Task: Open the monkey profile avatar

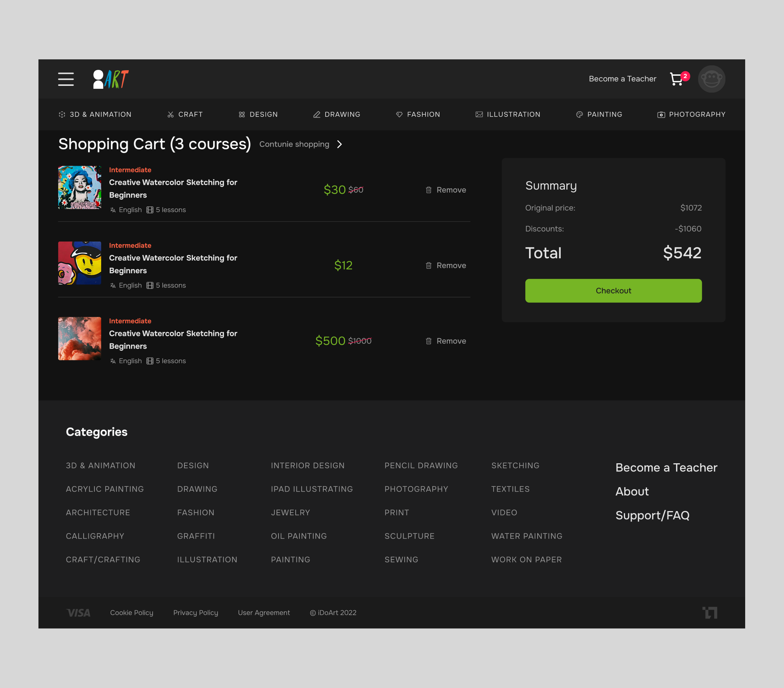Action: 711,79
